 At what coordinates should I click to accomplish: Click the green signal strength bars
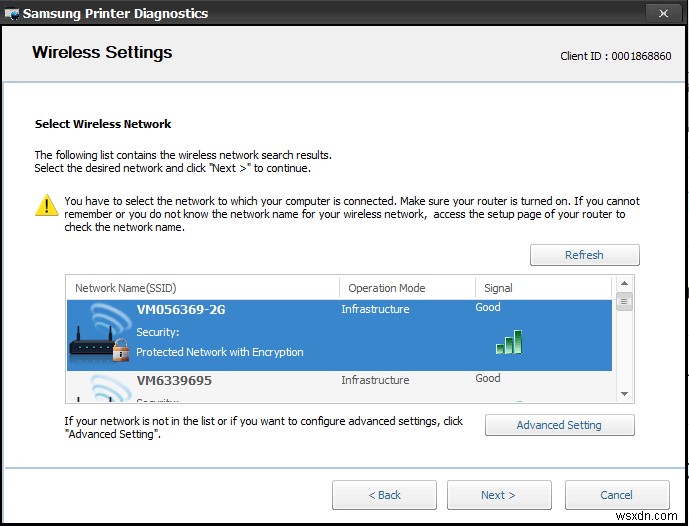click(x=509, y=342)
